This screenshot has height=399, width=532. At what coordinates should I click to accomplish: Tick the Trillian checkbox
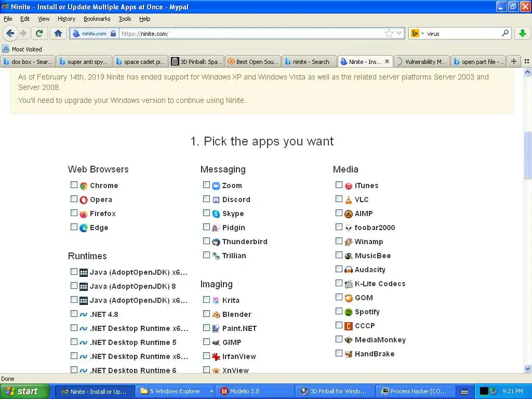click(x=206, y=255)
